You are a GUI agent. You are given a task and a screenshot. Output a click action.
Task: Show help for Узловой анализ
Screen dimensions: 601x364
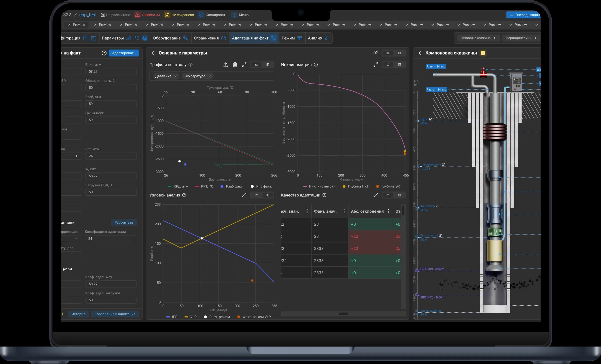[x=184, y=195]
